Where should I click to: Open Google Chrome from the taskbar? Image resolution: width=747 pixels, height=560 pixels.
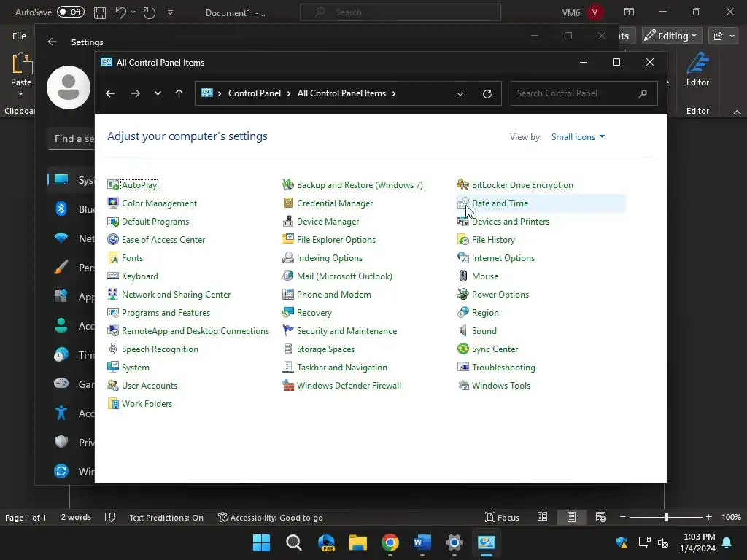(390, 542)
